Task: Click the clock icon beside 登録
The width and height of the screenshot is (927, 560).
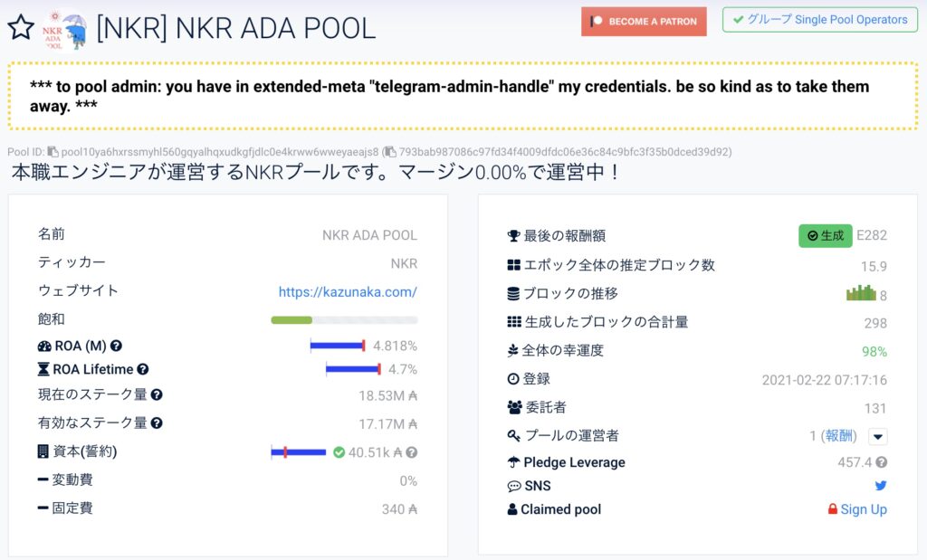Action: click(513, 379)
